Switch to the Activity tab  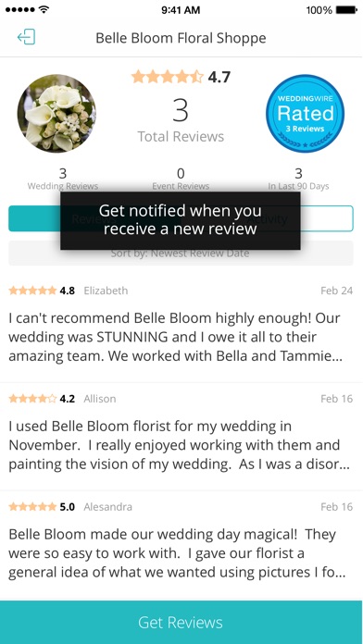point(268,218)
